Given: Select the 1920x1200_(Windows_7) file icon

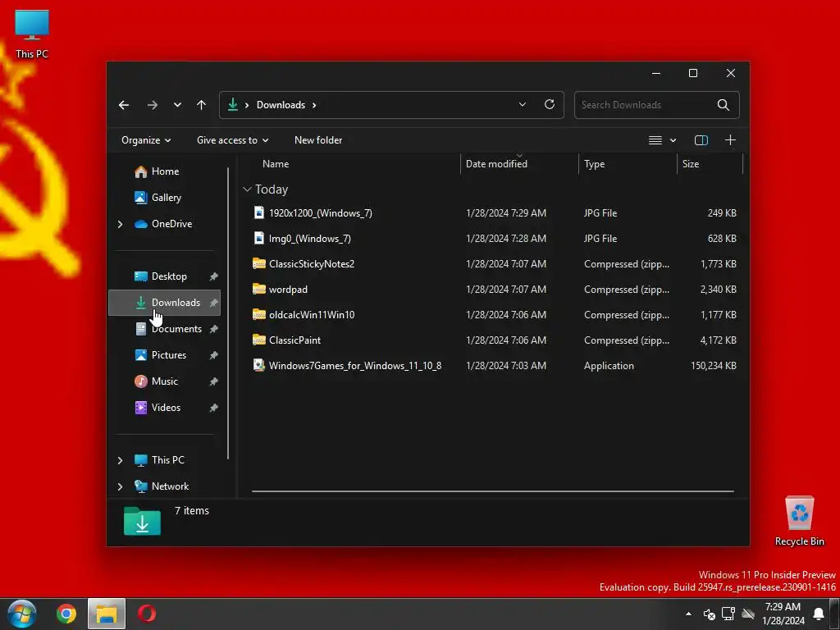Looking at the screenshot, I should (258, 212).
